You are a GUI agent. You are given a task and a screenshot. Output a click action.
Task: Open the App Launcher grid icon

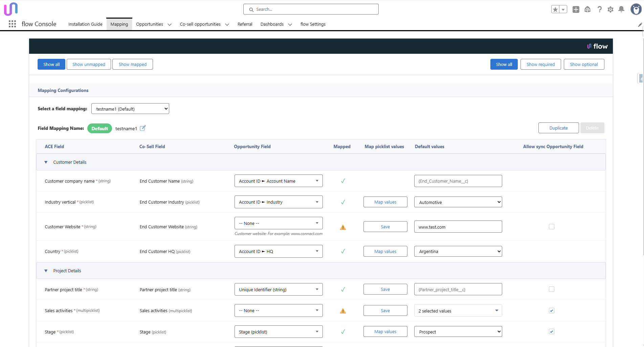click(x=12, y=24)
